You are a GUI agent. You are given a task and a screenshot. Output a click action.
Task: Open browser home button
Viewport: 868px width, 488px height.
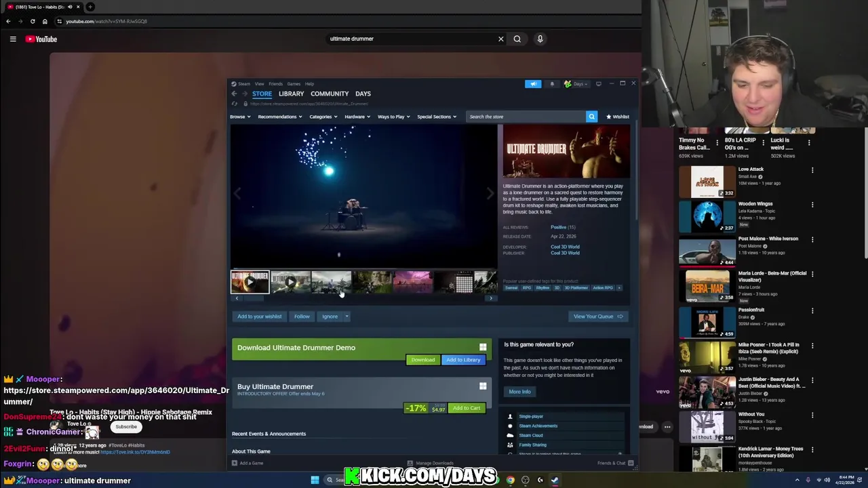click(45, 21)
